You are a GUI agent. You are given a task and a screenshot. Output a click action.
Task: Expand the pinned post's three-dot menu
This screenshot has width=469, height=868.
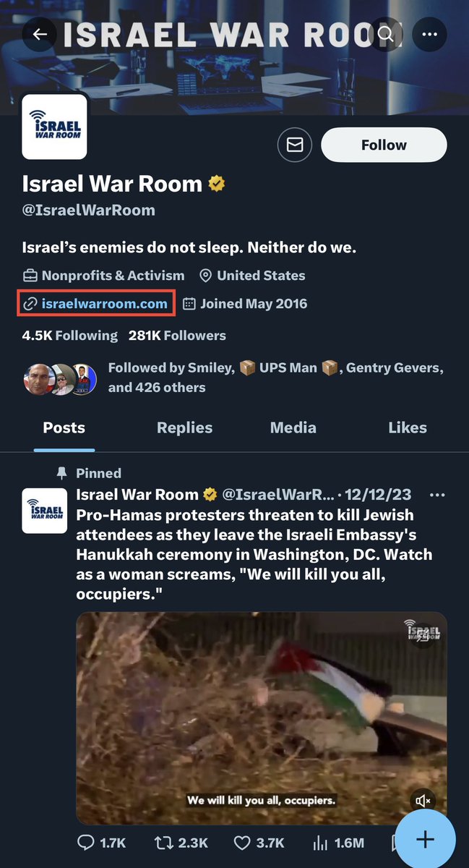pyautogui.click(x=437, y=495)
